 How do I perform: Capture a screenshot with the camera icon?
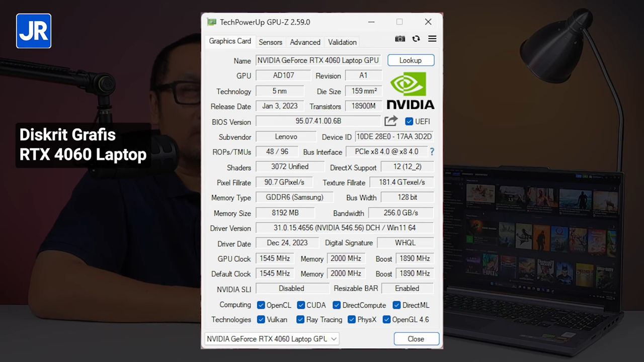[399, 39]
